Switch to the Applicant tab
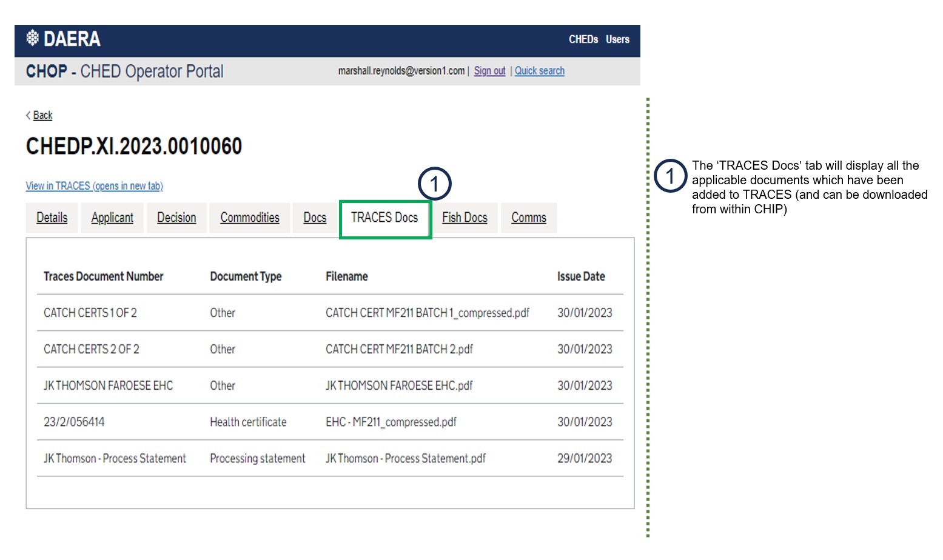943x560 pixels. pos(112,218)
